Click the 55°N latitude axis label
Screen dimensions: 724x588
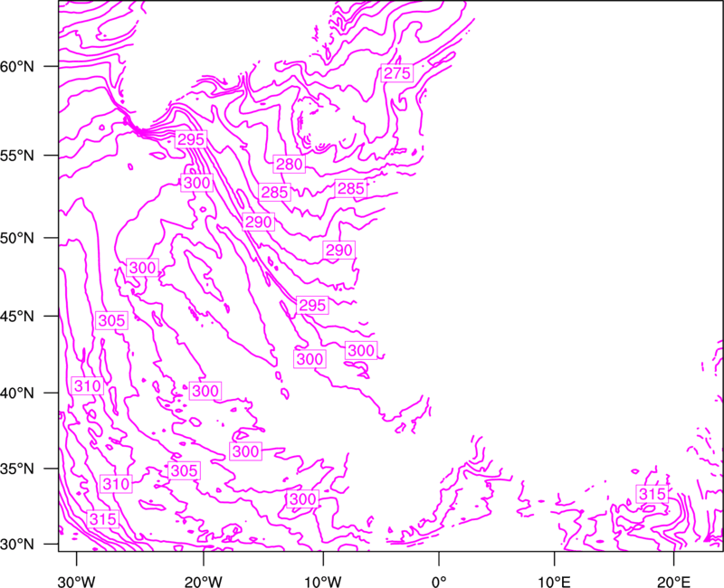(17, 155)
